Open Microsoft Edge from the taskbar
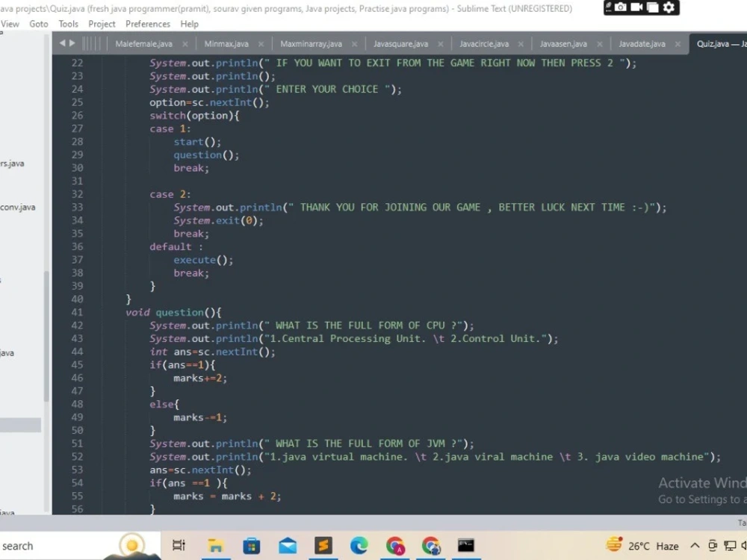 [359, 545]
